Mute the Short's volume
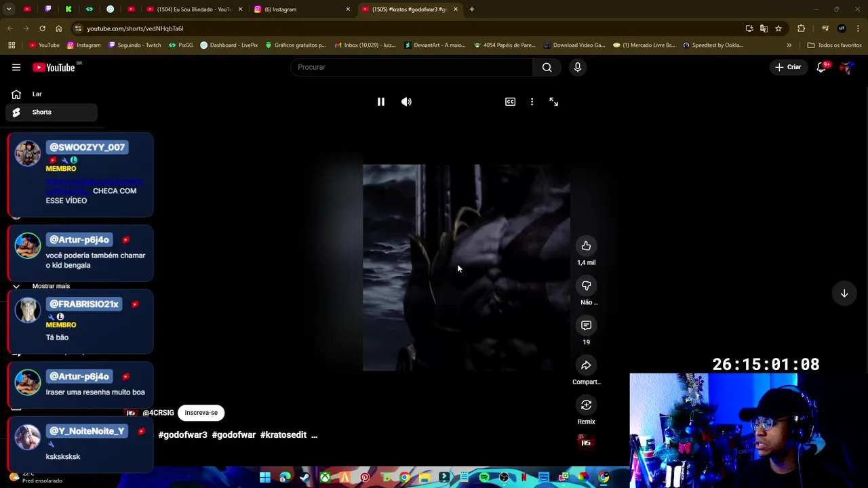Image resolution: width=868 pixels, height=488 pixels. [x=406, y=102]
